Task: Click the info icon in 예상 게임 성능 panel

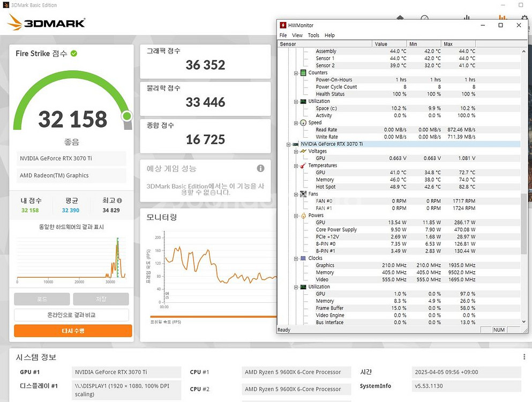Action: pyautogui.click(x=260, y=168)
